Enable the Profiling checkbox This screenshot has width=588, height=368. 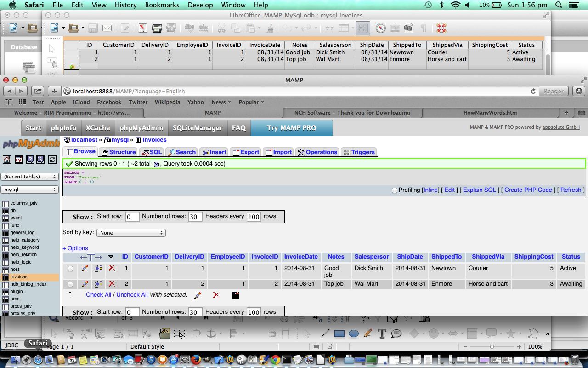(394, 190)
